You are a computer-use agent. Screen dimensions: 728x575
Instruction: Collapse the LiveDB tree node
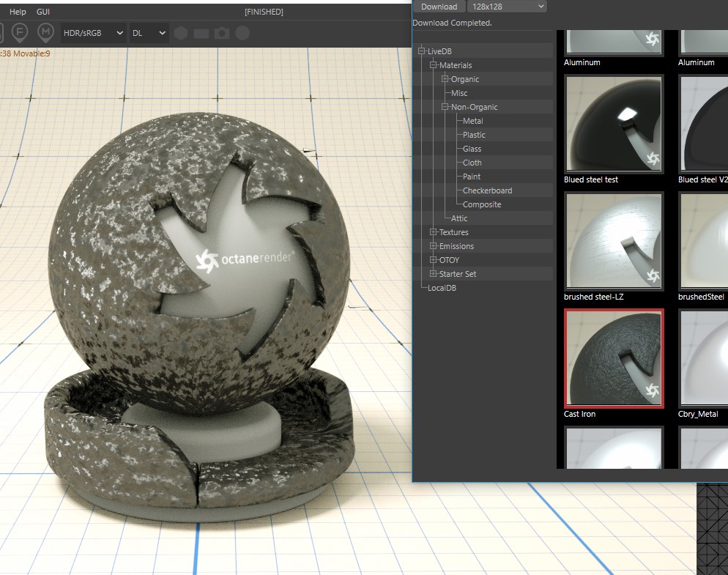pos(422,51)
